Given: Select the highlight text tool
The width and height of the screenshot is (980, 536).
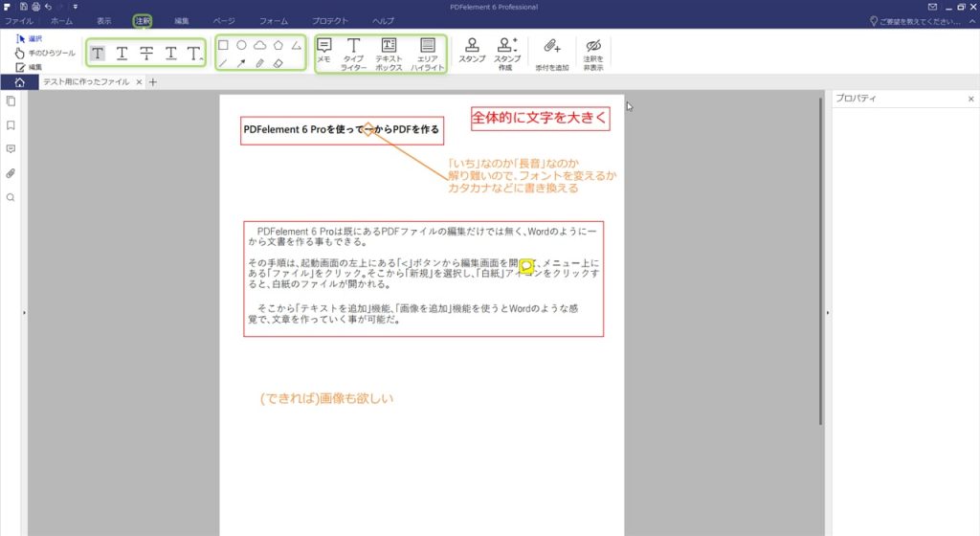Looking at the screenshot, I should pyautogui.click(x=98, y=54).
